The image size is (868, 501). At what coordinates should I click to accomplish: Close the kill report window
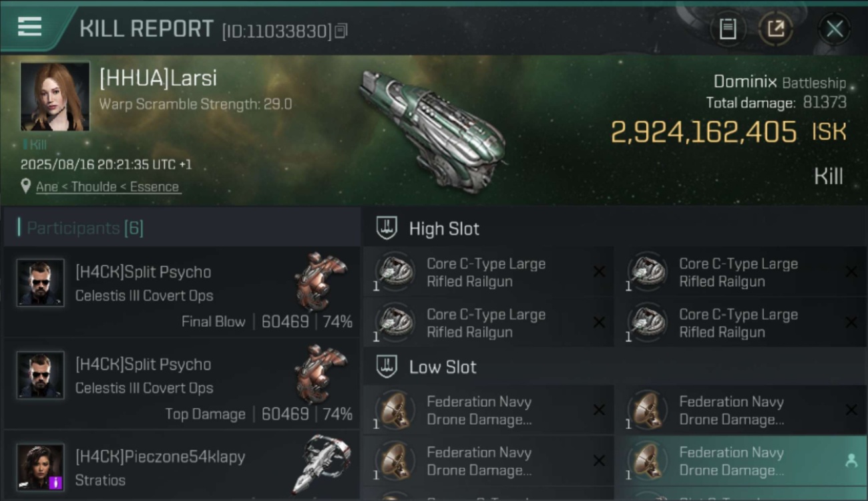(834, 29)
